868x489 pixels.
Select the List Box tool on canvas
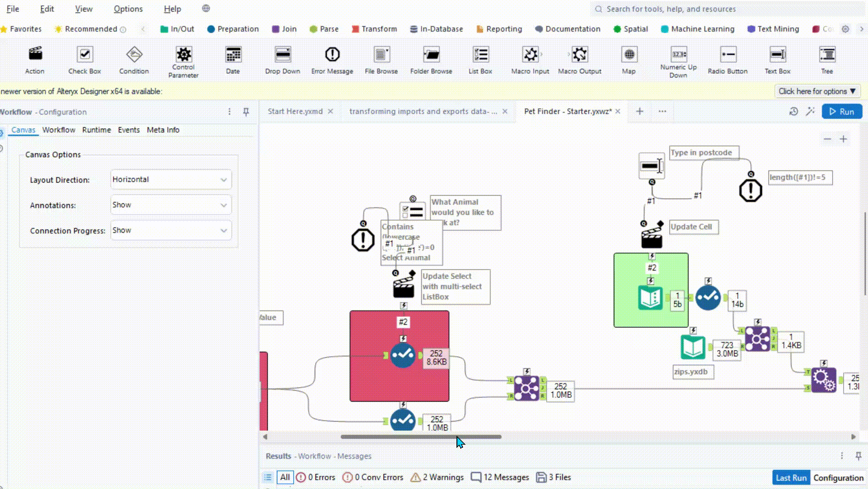tap(412, 211)
